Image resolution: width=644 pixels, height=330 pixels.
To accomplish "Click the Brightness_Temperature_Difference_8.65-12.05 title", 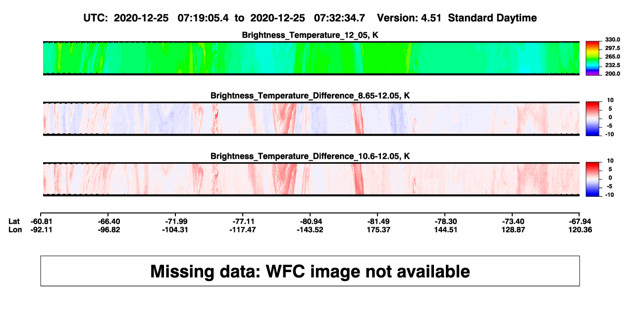I will 310,95.
